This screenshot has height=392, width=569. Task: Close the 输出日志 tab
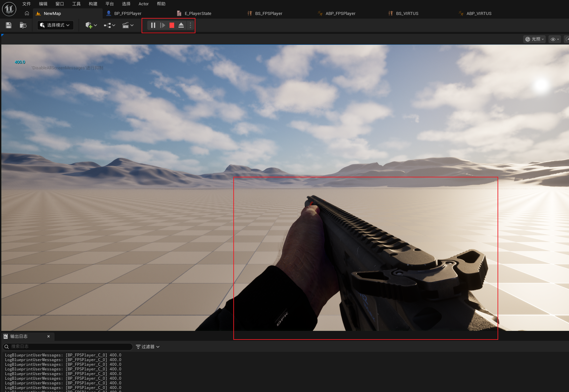(49, 337)
